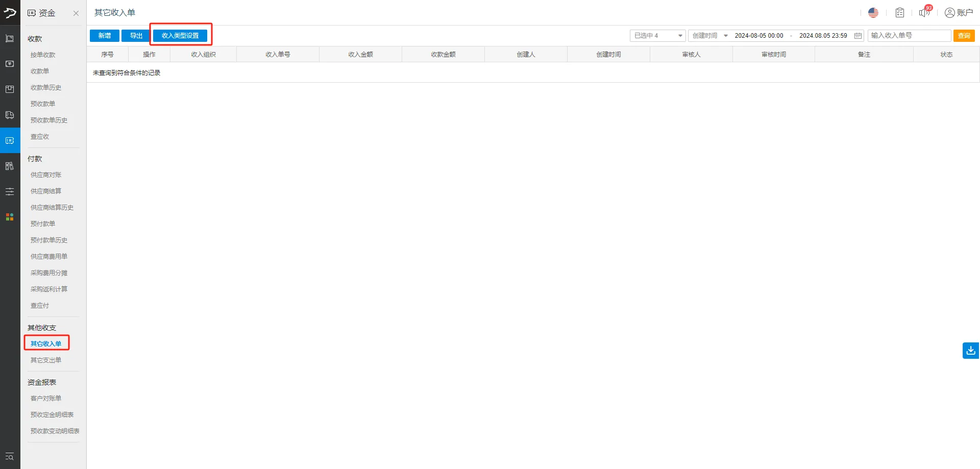Expand the 创建时间 filter dropdown

709,36
